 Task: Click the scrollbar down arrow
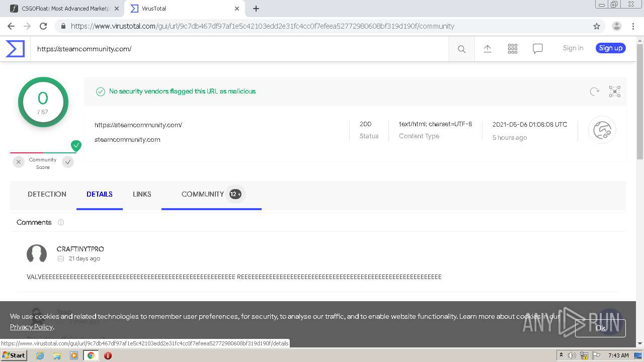point(639,343)
